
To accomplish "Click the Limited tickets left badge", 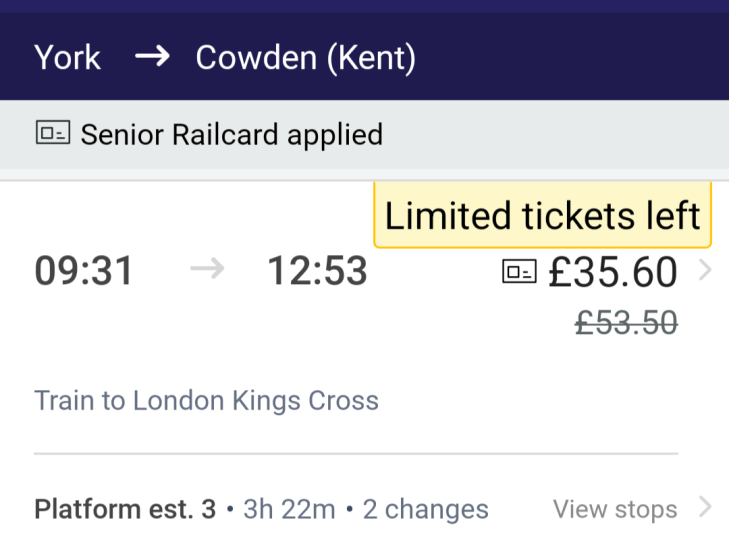I will click(542, 216).
